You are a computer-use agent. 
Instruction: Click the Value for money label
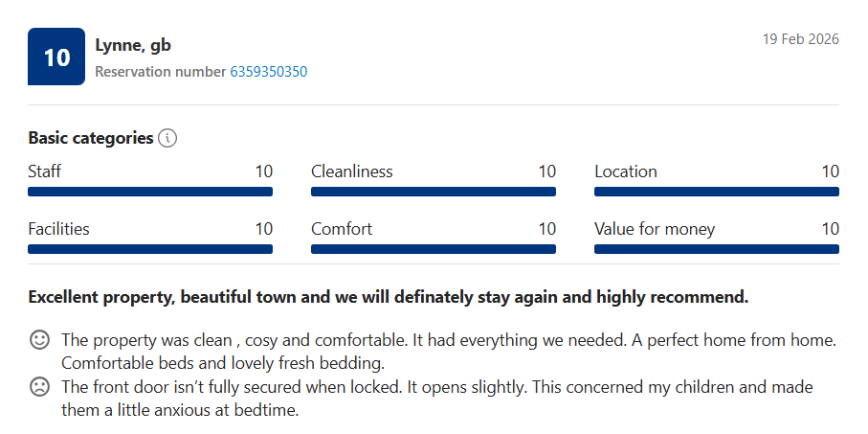click(x=655, y=229)
